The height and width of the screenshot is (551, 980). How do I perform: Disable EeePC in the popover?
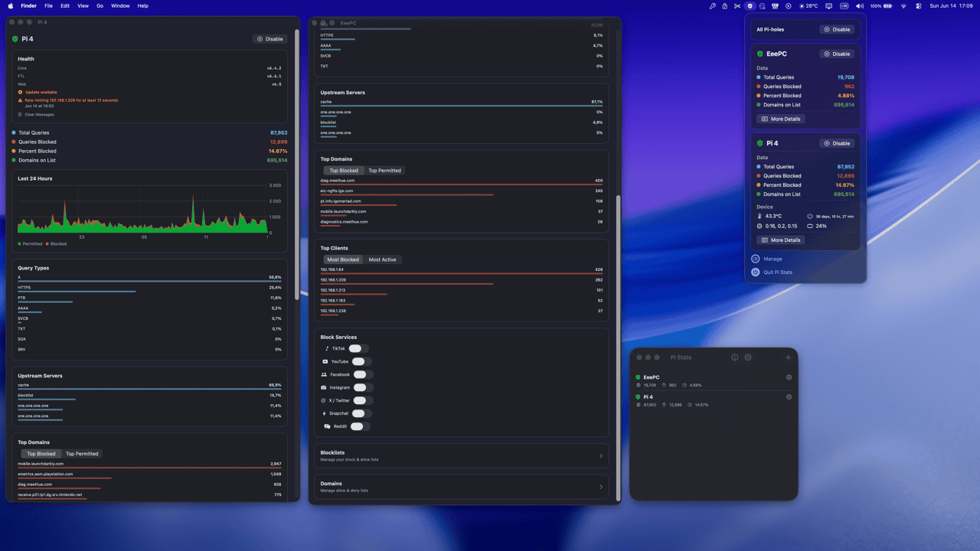pos(836,54)
